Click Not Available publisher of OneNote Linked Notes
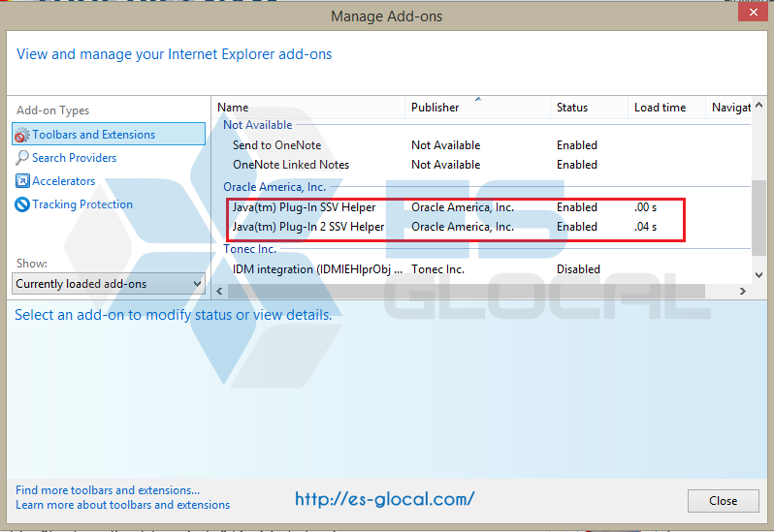Image resolution: width=774 pixels, height=532 pixels. tap(446, 165)
